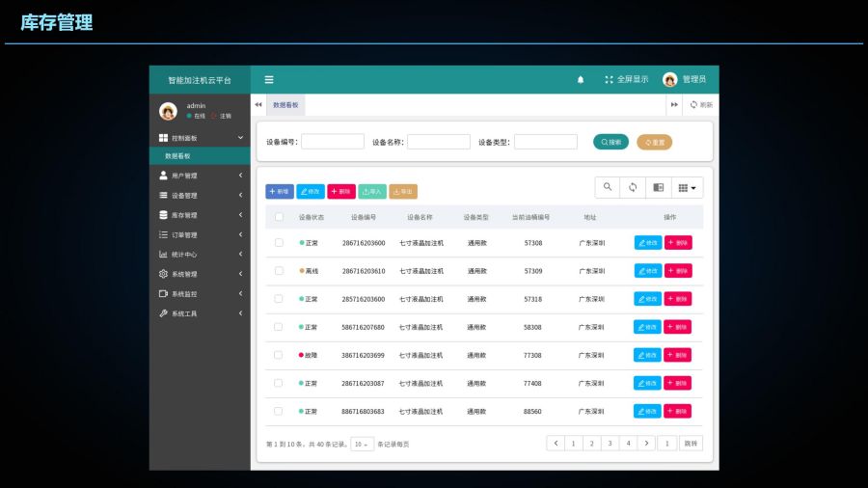Open the 数据看板 tab
The height and width of the screenshot is (488, 868).
[285, 104]
